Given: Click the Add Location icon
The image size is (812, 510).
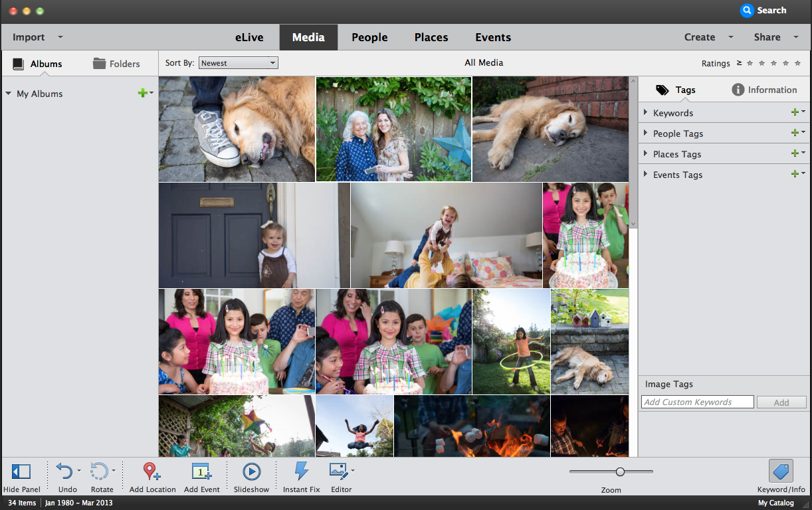Looking at the screenshot, I should click(x=152, y=473).
